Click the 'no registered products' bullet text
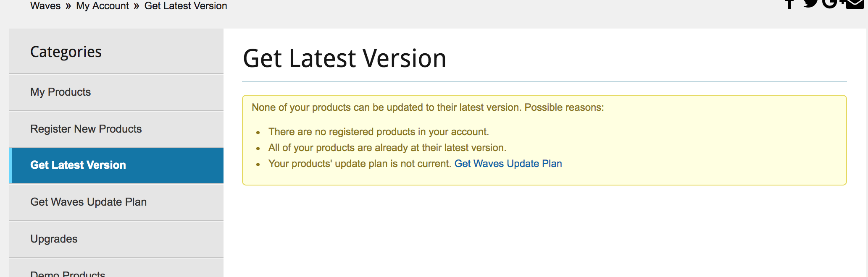Image resolution: width=868 pixels, height=277 pixels. coord(379,132)
